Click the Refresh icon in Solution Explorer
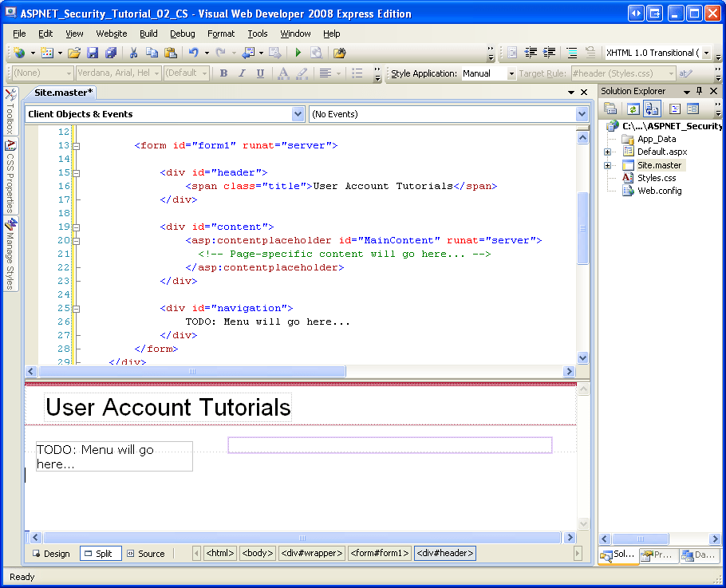 coord(633,109)
